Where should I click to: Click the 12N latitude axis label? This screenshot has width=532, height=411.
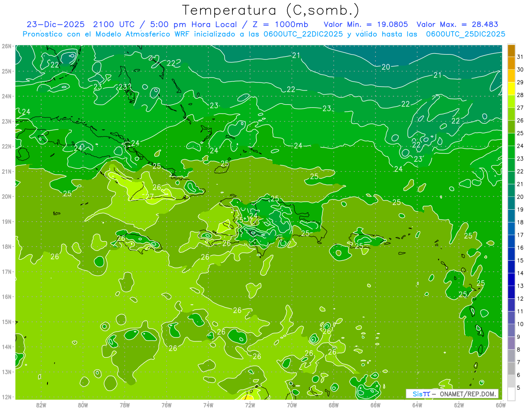tap(6, 397)
